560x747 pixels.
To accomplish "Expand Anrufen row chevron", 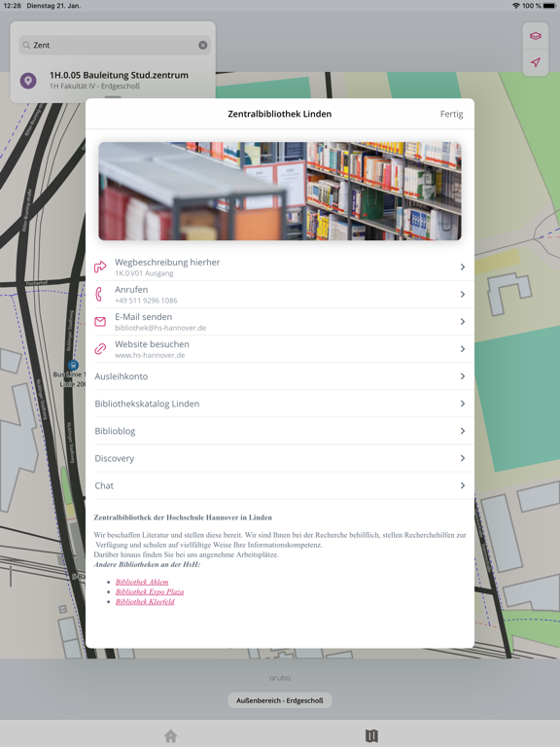I will point(463,294).
